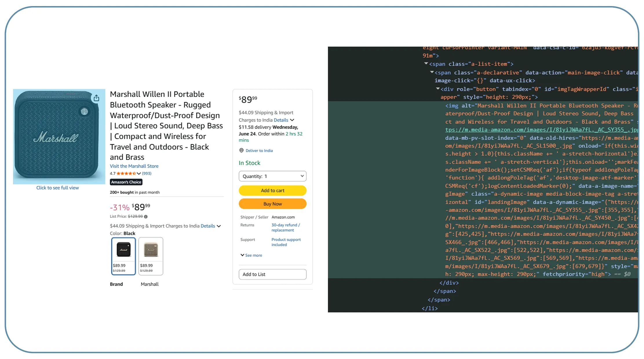
Task: Click the product title text
Action: click(x=166, y=126)
